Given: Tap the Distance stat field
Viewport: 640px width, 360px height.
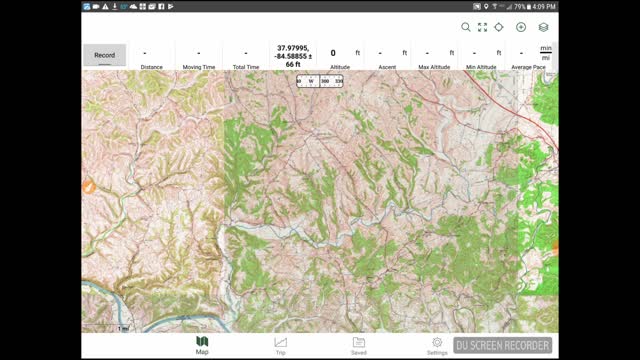Looking at the screenshot, I should [151, 56].
